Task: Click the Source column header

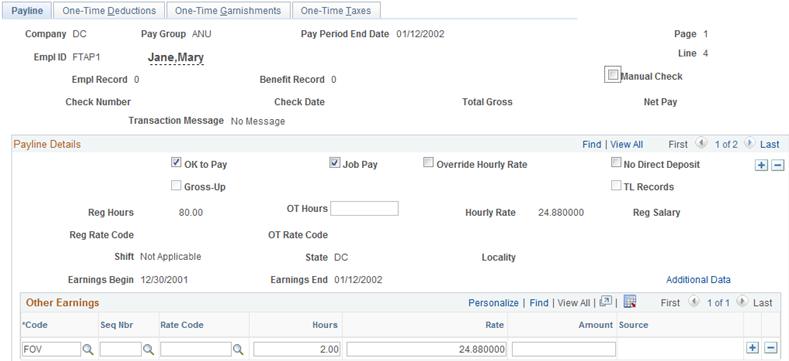Action: tap(634, 325)
